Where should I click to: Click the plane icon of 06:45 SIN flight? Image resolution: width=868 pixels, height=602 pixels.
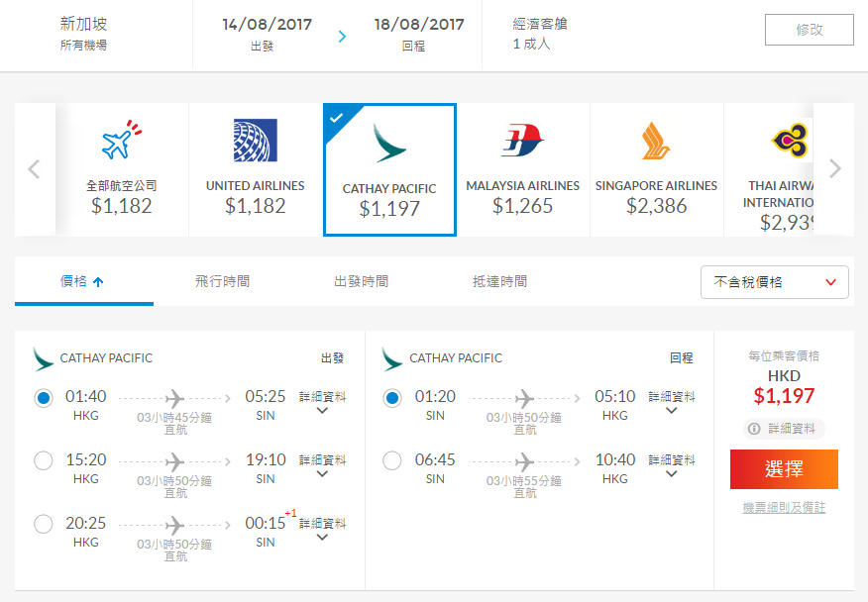tap(524, 461)
